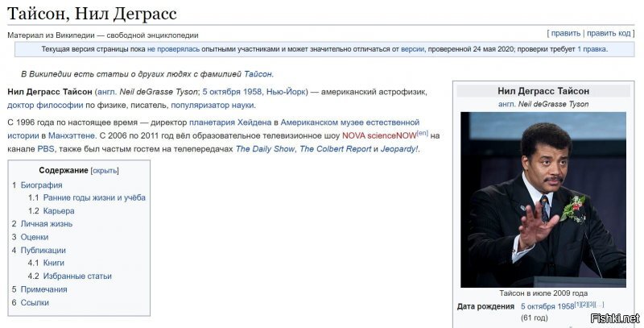Click the 'Дата рождения' infobox label
The width and height of the screenshot is (644, 328).
[x=485, y=306]
